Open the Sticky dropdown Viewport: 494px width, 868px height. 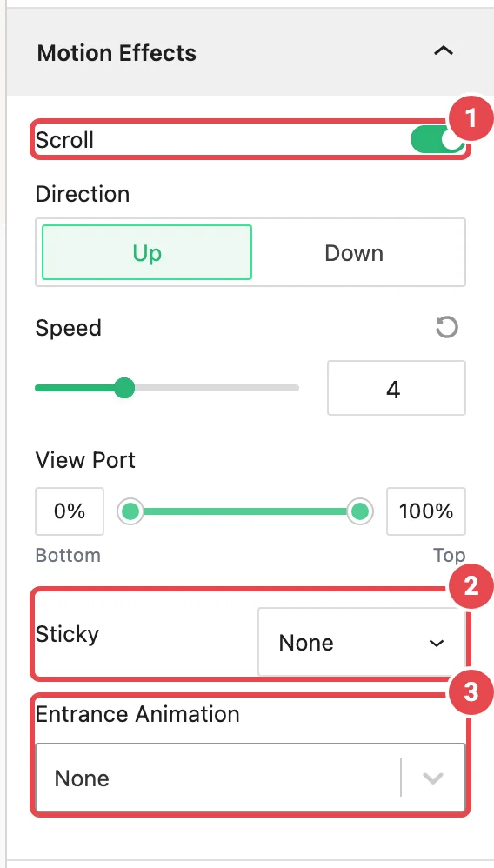click(361, 642)
